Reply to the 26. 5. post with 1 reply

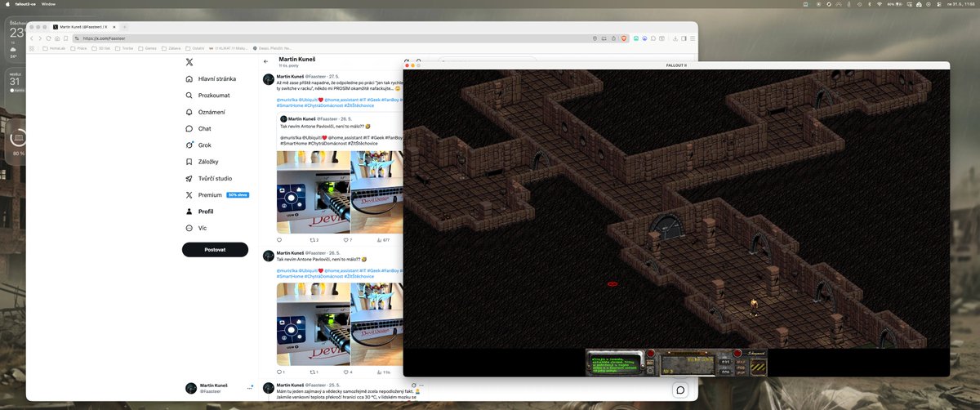(x=281, y=372)
